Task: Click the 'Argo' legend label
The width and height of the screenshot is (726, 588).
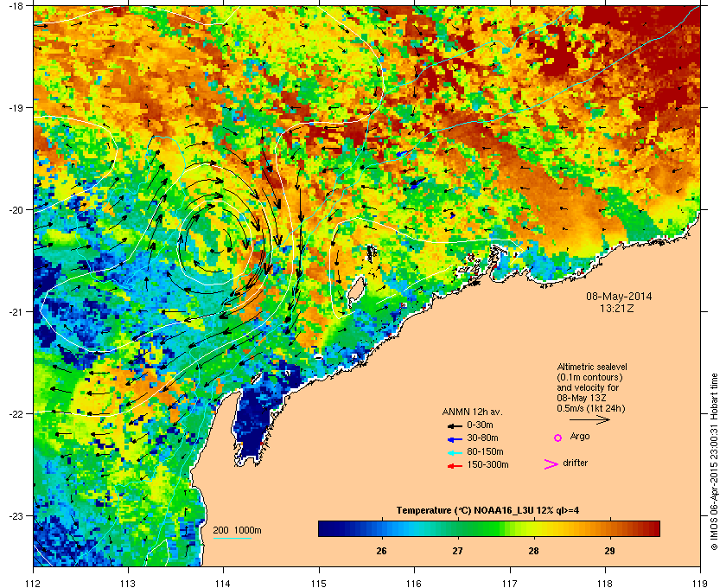Action: point(580,437)
